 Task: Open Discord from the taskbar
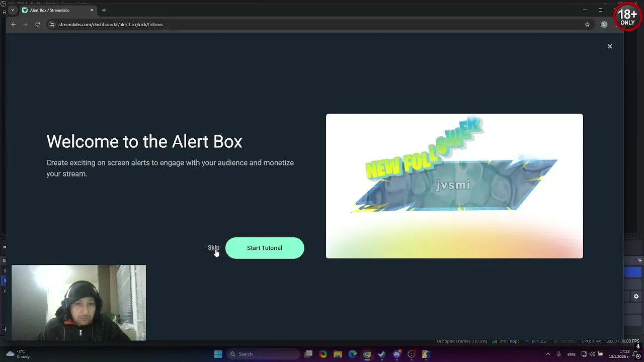(x=396, y=354)
